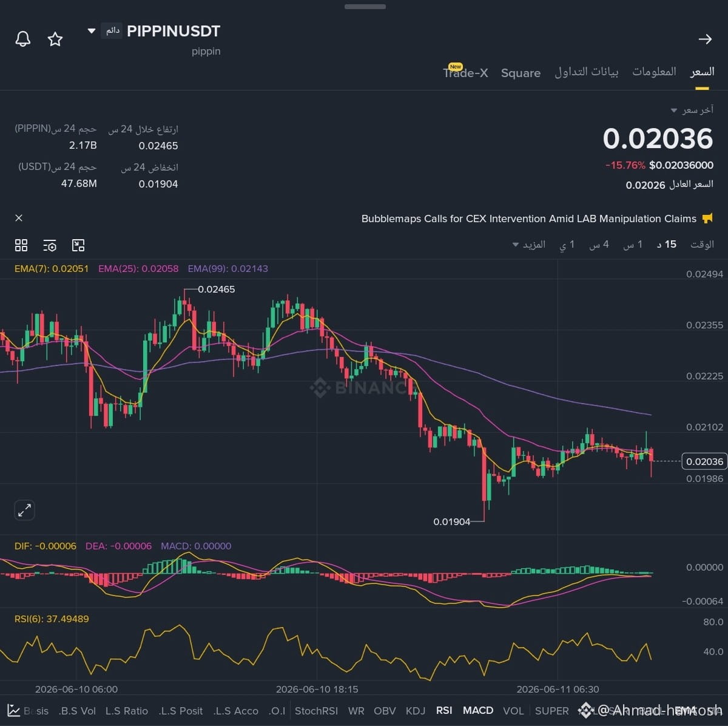Tap the large 0.02036 last price

tap(658, 139)
